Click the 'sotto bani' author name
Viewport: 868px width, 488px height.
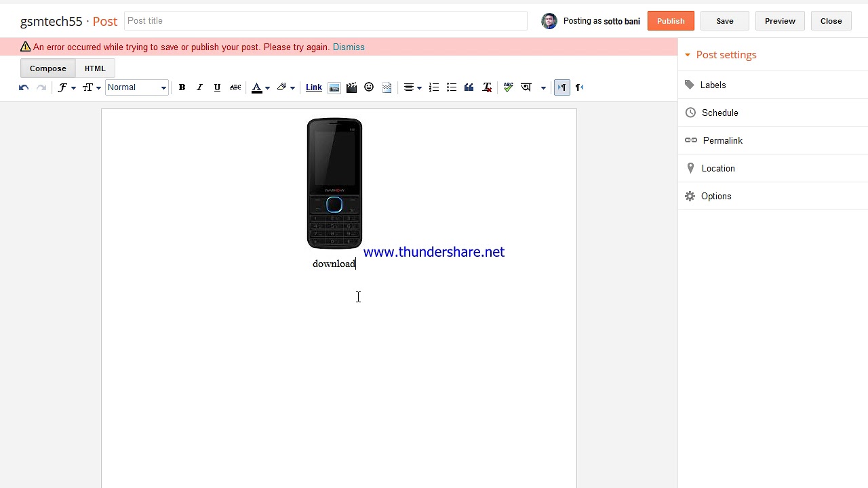pyautogui.click(x=622, y=22)
